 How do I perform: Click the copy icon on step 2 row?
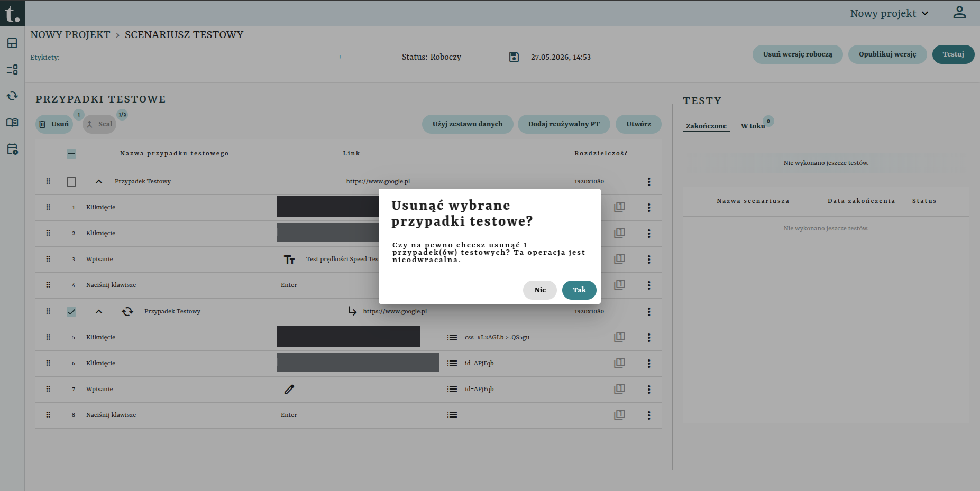[x=619, y=233]
